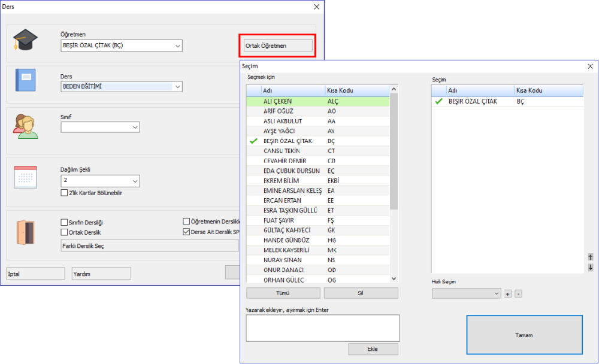Add quick selection with plus button
Screen dimensions: 599x364
[508, 294]
